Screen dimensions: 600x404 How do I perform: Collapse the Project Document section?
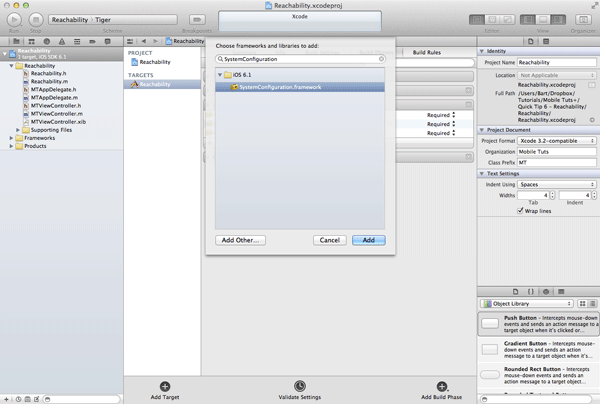coord(482,130)
